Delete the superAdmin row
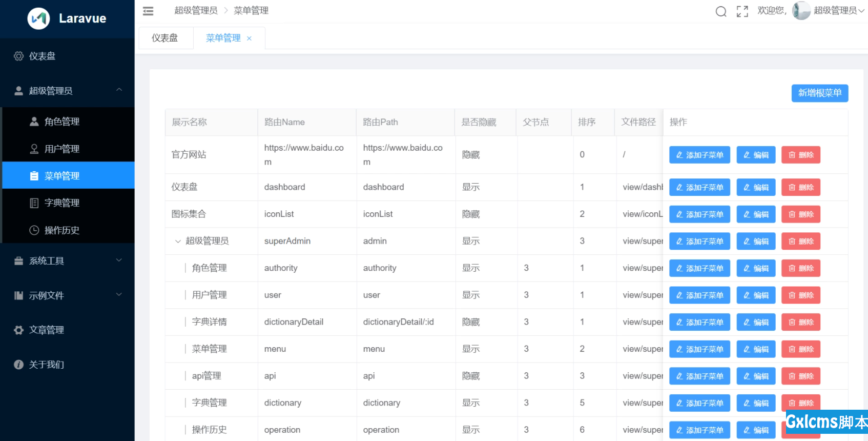Viewport: 868px width, 441px height. point(801,241)
